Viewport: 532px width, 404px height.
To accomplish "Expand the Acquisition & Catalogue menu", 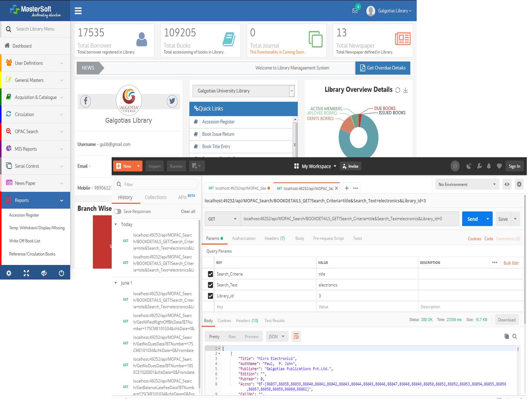I will pos(35,97).
